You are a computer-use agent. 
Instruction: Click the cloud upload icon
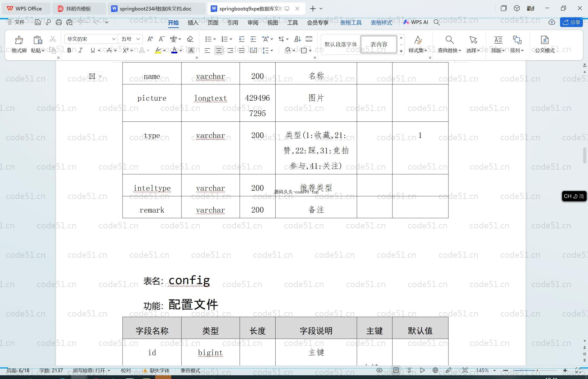(x=552, y=22)
